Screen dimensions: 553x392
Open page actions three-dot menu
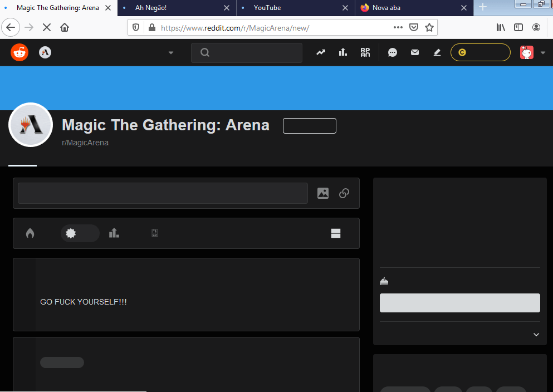(x=398, y=27)
